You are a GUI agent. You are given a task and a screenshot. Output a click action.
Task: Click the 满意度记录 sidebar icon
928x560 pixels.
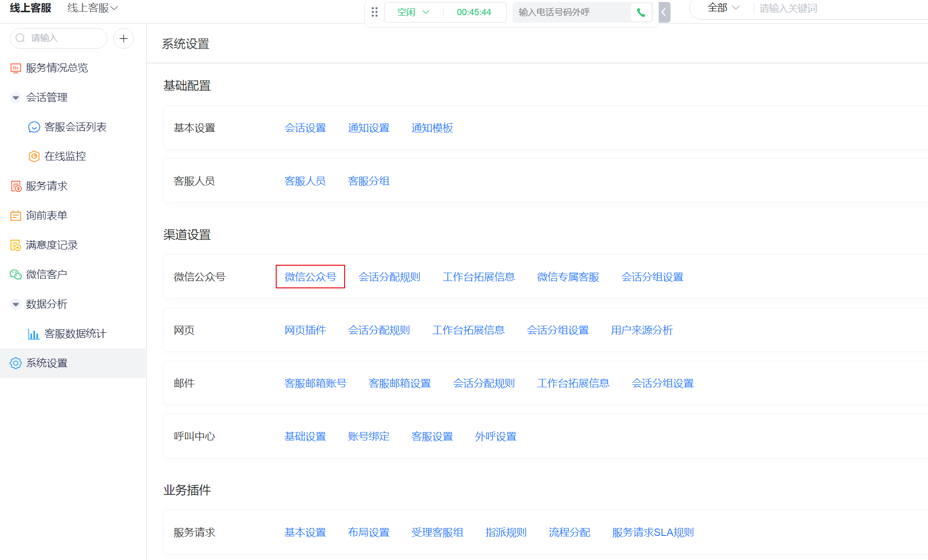pos(16,245)
